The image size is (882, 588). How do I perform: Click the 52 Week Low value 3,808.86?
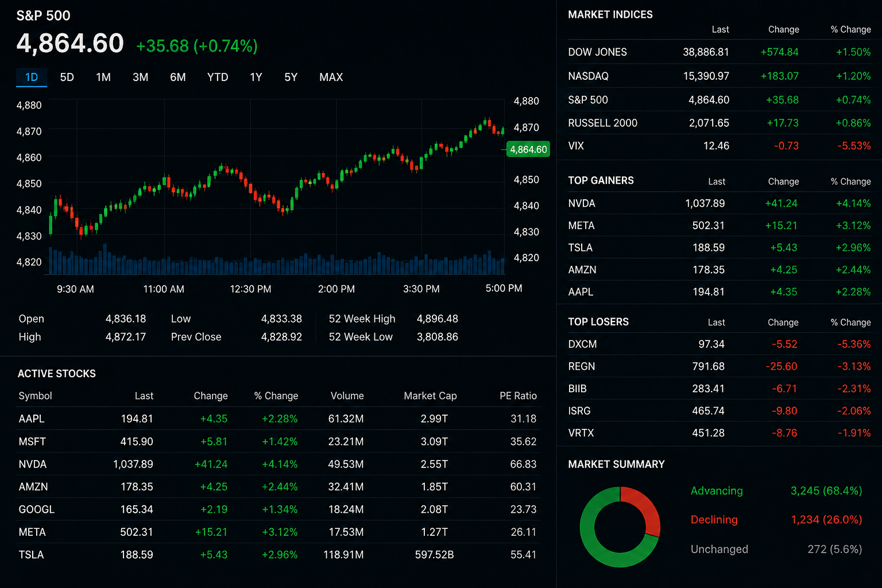coord(438,336)
